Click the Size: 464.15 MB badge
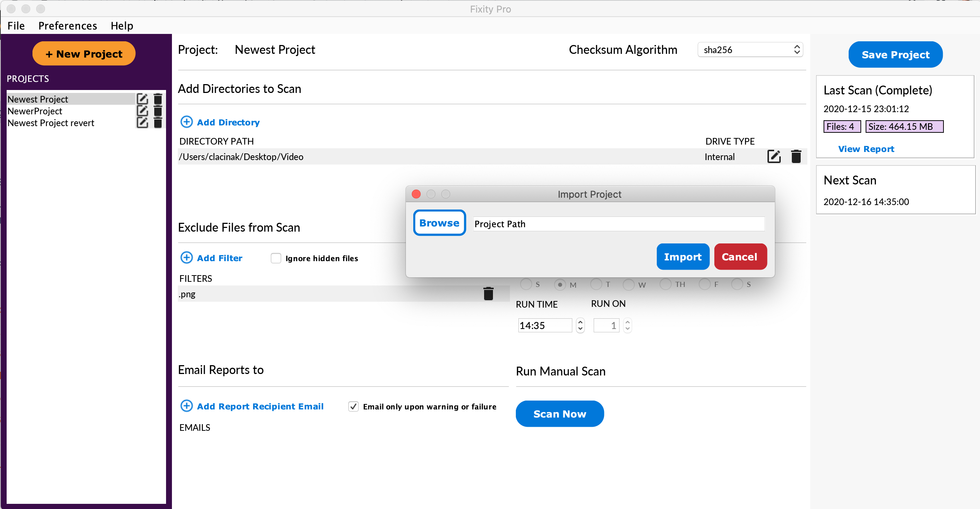The image size is (980, 509). (x=904, y=126)
